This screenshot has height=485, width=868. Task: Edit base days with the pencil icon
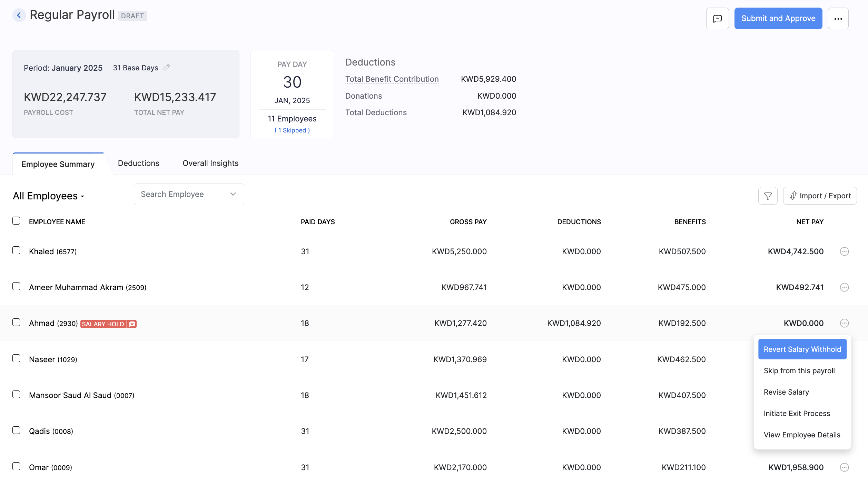tap(167, 67)
